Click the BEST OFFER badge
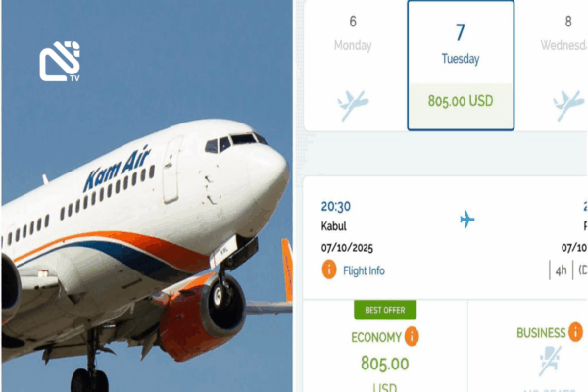The image size is (588, 392). (385, 310)
